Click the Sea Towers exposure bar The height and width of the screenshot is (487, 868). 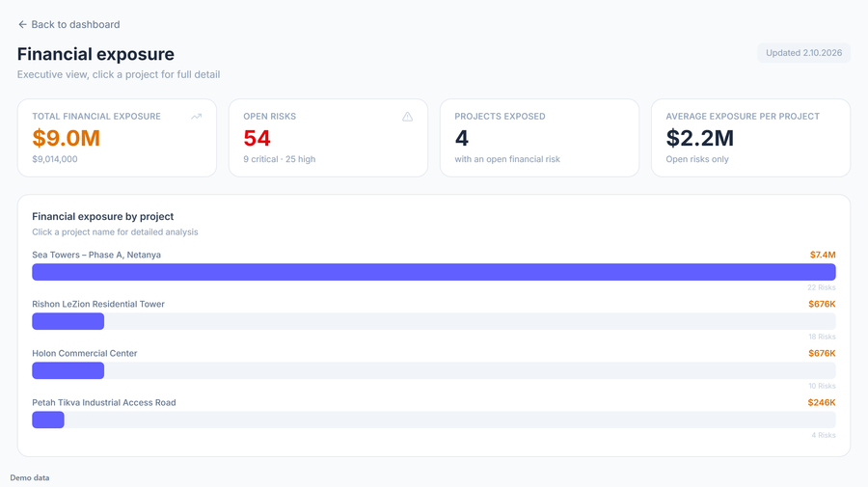pyautogui.click(x=433, y=272)
